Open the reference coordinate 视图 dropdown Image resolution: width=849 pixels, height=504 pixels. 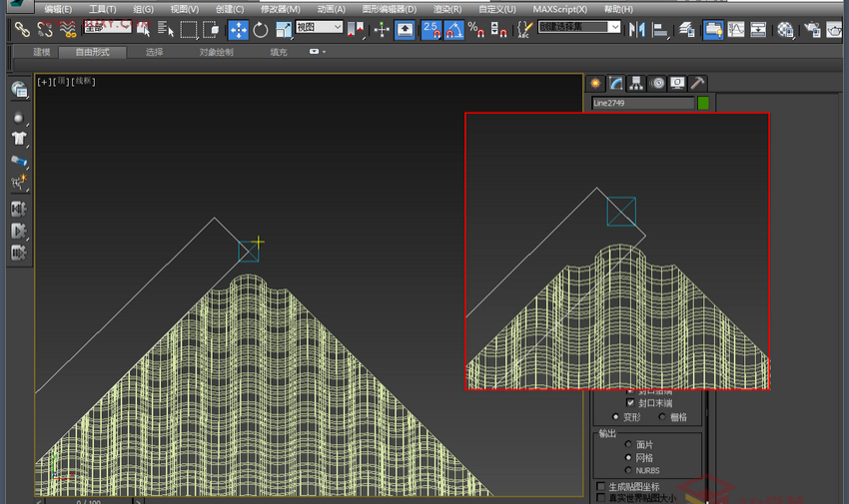click(x=319, y=27)
